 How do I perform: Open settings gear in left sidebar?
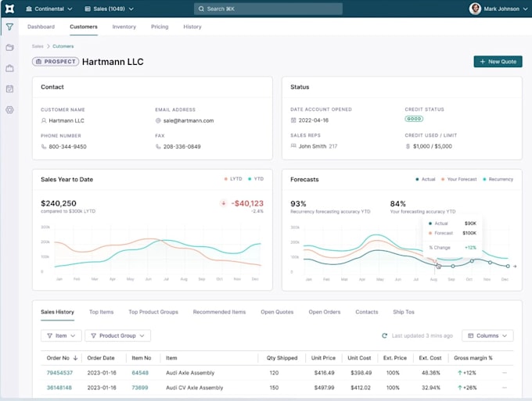(9, 110)
